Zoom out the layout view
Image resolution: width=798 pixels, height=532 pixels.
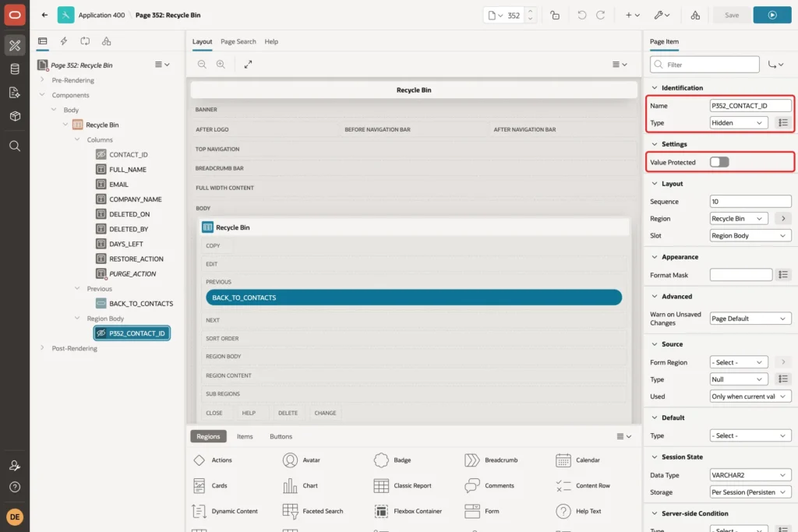[x=202, y=64]
